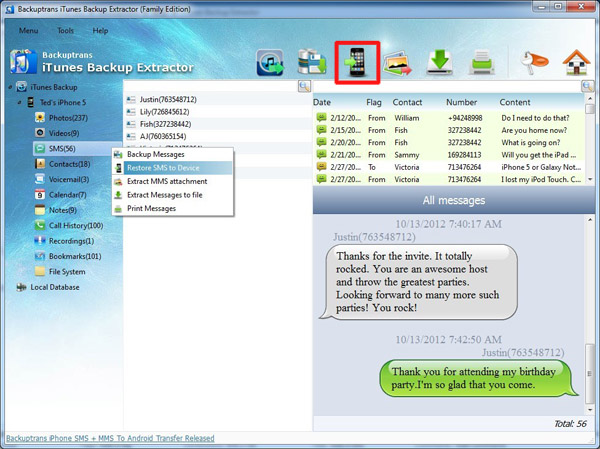Choose Restore SMS to Device

[173, 168]
